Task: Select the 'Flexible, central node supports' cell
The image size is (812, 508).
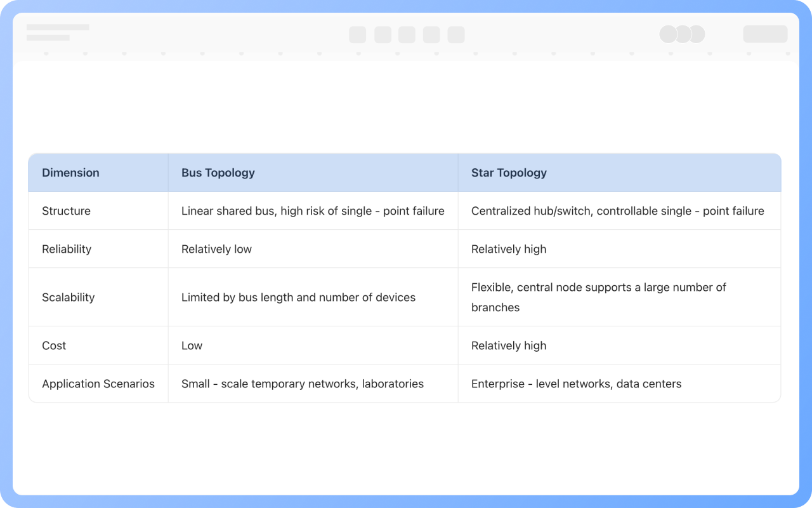Action: [x=598, y=297]
